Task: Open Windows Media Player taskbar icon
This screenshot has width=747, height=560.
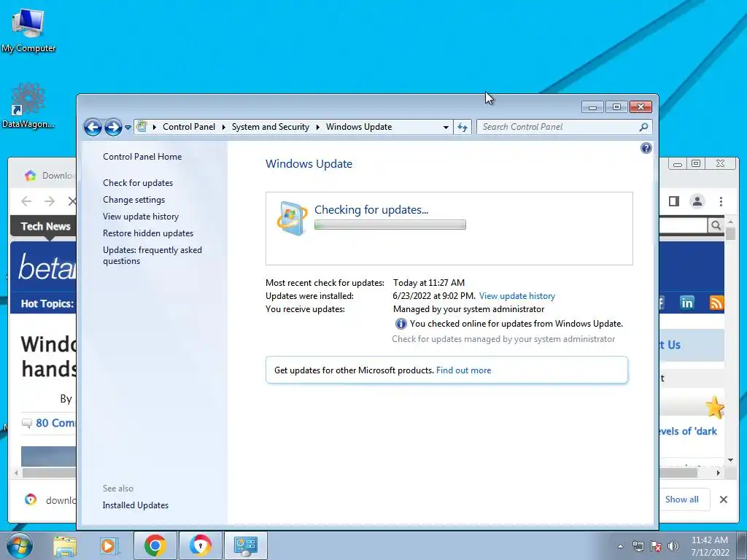Action: (109, 545)
